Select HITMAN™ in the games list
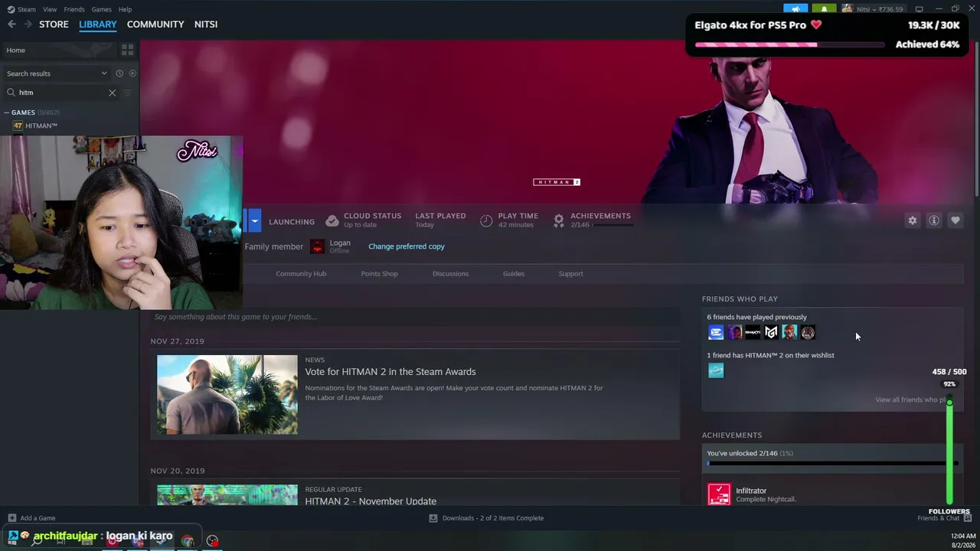Viewport: 980px width, 551px height. [x=41, y=126]
